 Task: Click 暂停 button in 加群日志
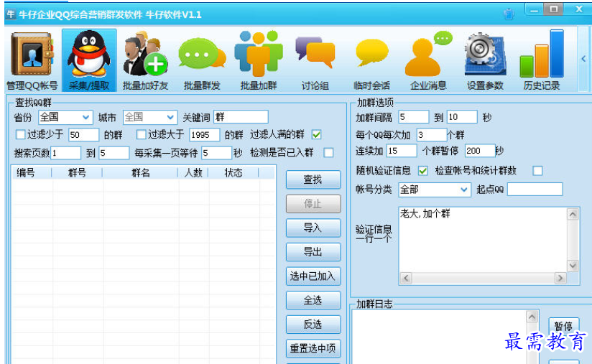click(x=563, y=325)
